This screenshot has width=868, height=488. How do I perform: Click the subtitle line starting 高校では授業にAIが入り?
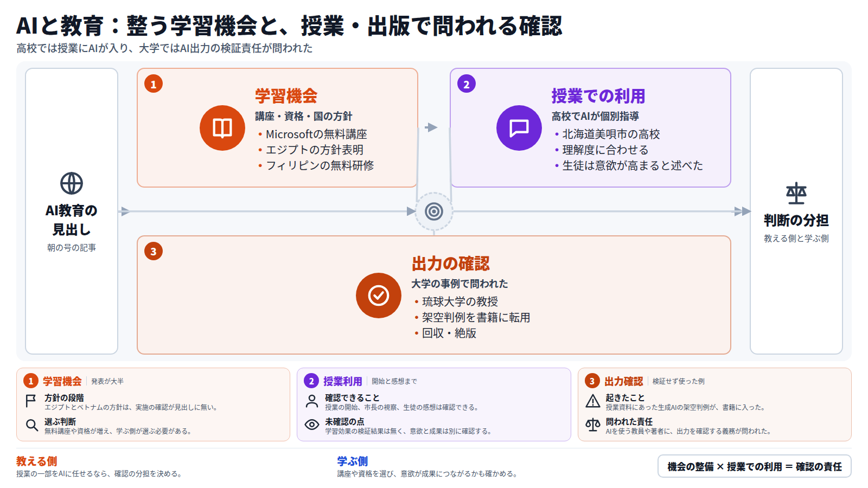click(164, 48)
